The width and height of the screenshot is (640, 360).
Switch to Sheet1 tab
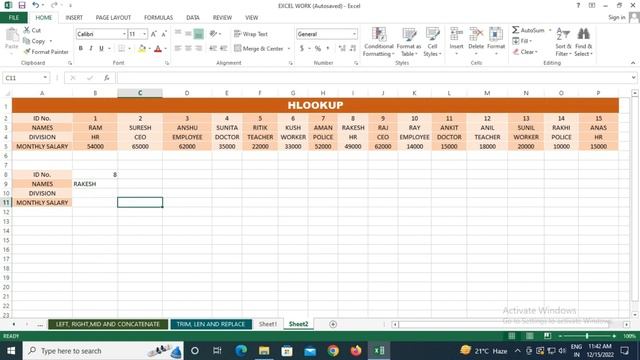(x=268, y=324)
